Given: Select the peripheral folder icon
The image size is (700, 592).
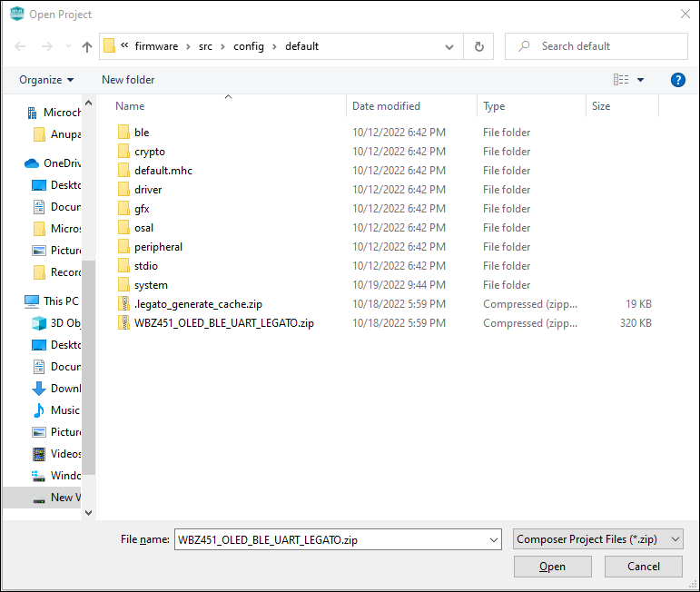Looking at the screenshot, I should coord(123,247).
